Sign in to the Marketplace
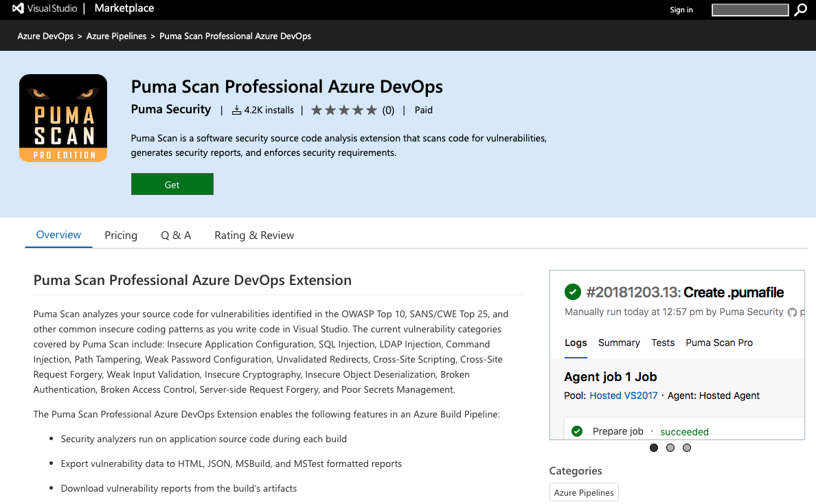Viewport: 816px width, 504px height. [681, 10]
